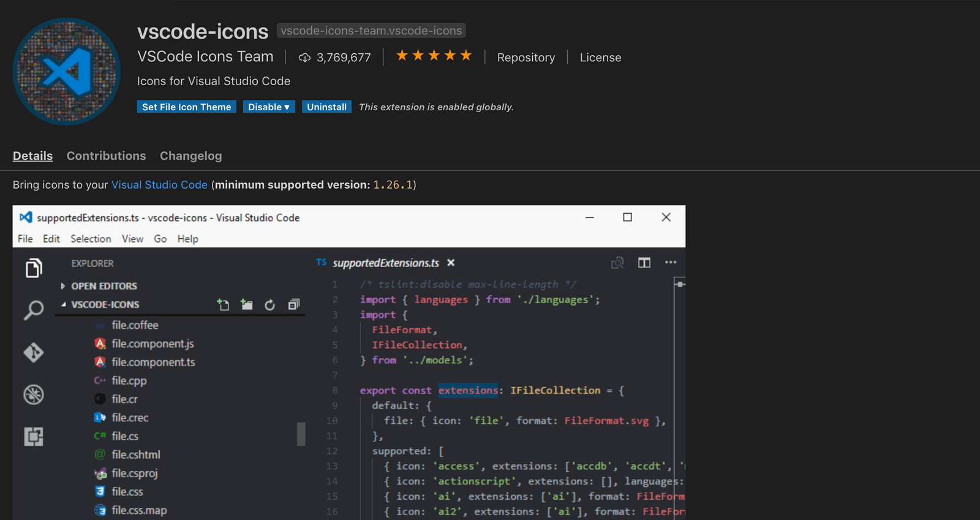Click vscode-icons-team.vscode-icons identifier badge
The image size is (980, 520).
point(371,31)
